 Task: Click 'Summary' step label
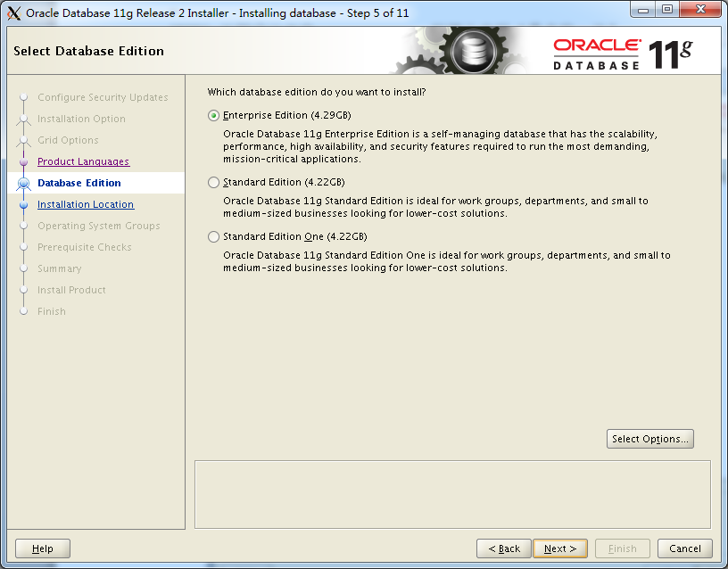click(60, 268)
